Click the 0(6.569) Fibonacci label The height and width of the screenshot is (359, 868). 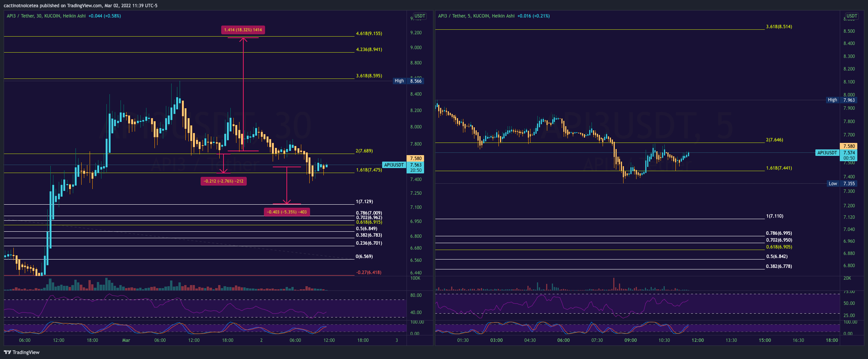(x=364, y=256)
